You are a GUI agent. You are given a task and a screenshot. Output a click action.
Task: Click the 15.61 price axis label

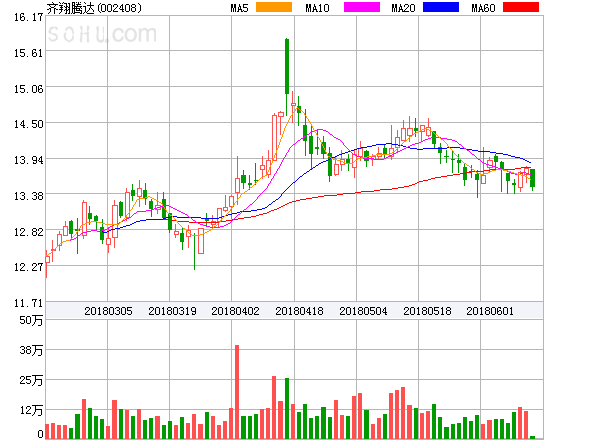click(28, 53)
